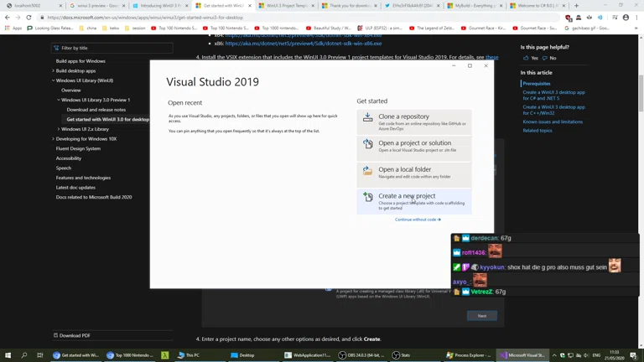Jump to Related topics link
This screenshot has height=362, width=644.
point(538,131)
